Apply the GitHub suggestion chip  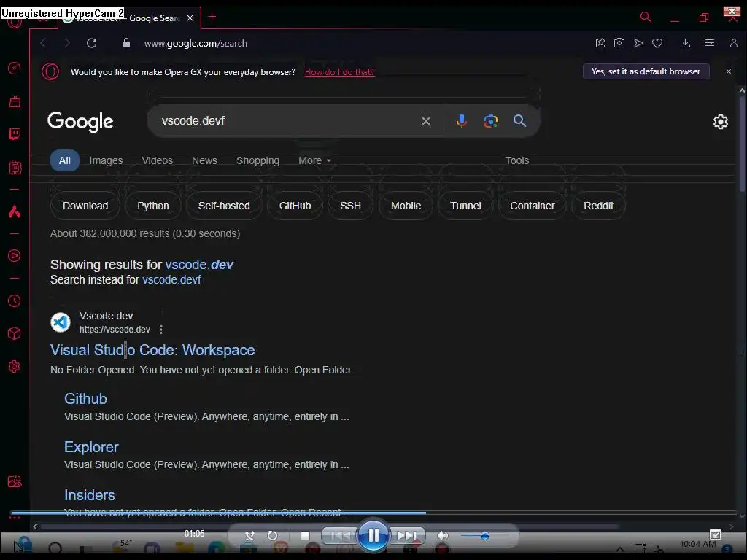tap(295, 206)
